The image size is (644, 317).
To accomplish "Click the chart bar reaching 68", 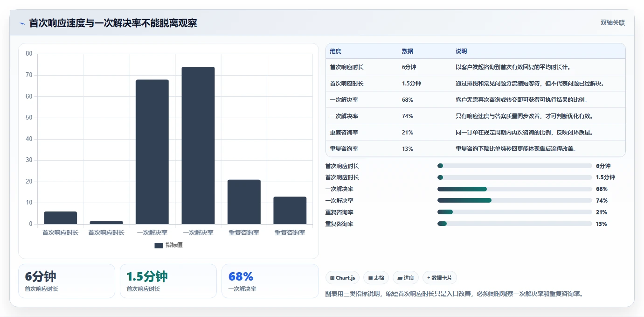I will [x=152, y=152].
